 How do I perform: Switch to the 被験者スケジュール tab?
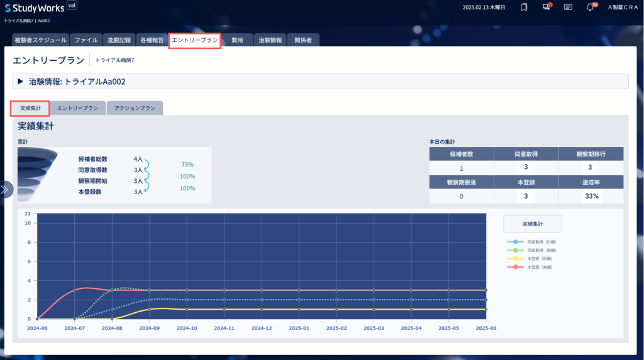(40, 40)
